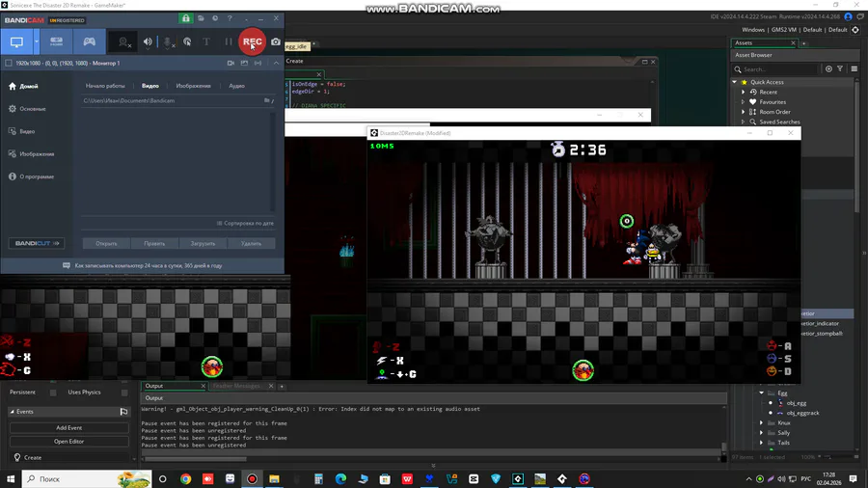Click the BANDICUT button
Image resolution: width=868 pixels, height=488 pixels.
point(37,243)
